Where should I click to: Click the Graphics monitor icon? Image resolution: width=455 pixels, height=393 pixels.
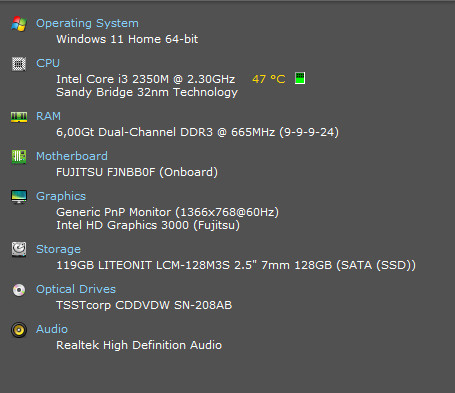19,196
